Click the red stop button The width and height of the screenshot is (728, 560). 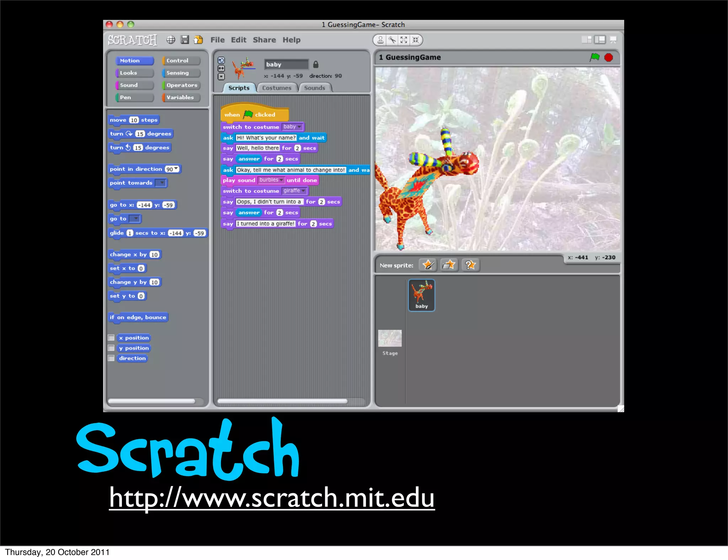[609, 57]
